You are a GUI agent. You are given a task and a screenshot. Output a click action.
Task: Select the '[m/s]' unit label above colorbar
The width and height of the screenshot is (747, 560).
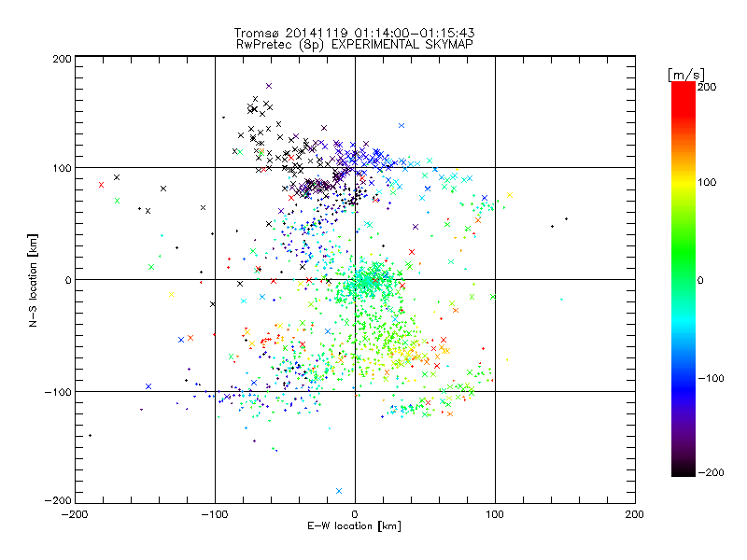(x=686, y=75)
